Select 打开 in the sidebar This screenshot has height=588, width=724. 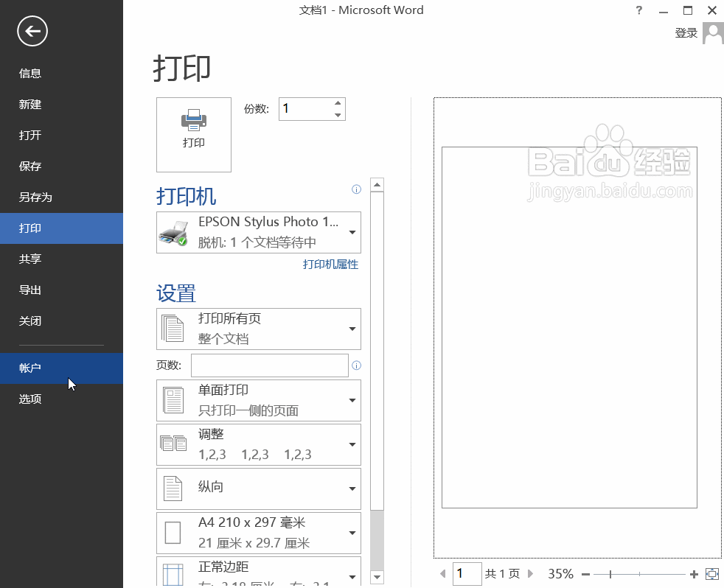coord(61,136)
